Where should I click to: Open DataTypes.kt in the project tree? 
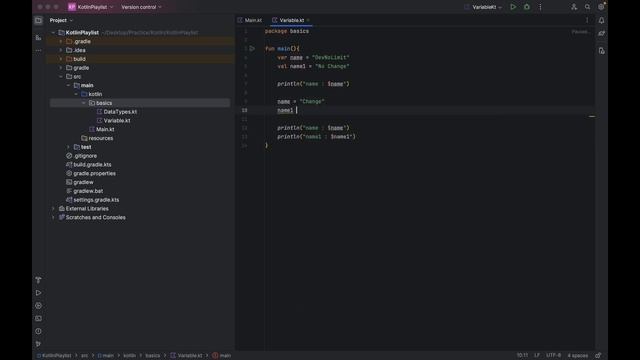[117, 112]
